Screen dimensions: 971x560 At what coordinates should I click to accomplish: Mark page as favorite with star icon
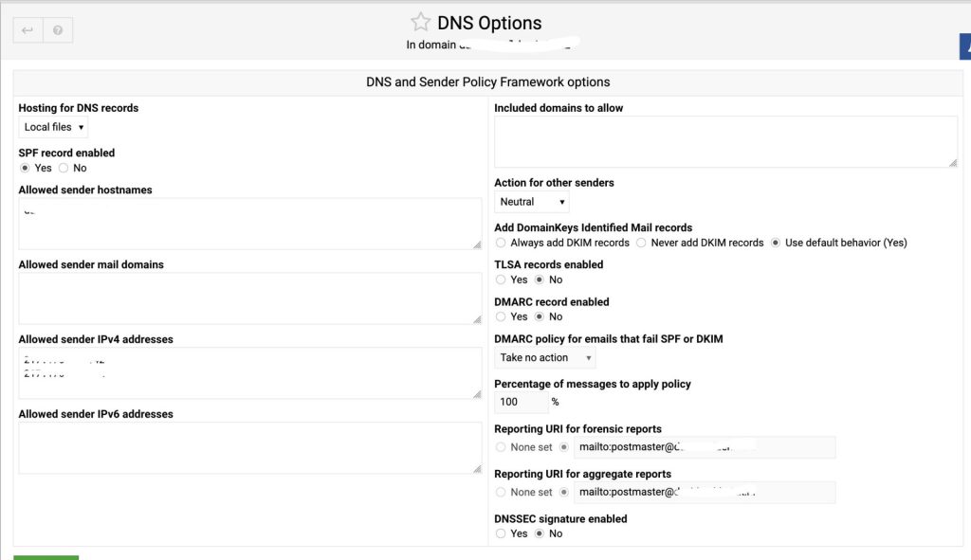[420, 23]
